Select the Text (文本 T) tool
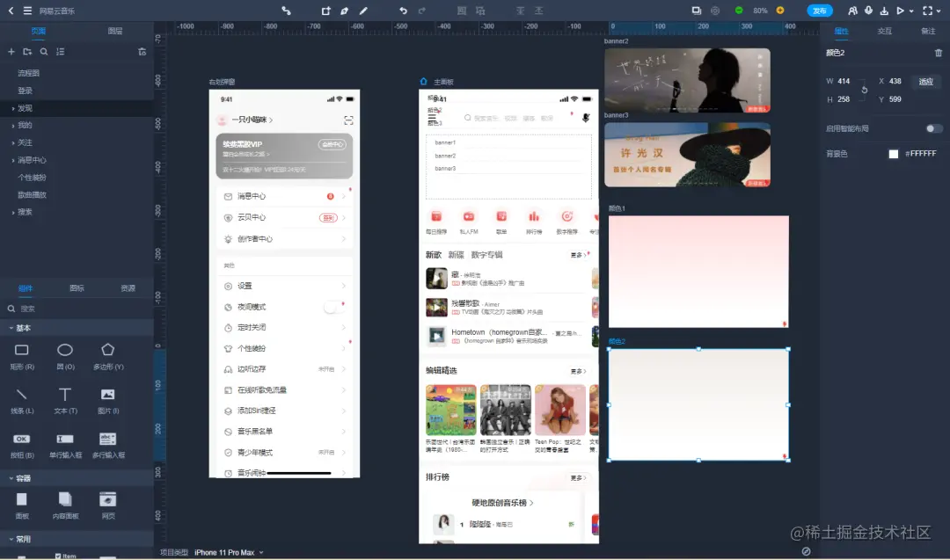This screenshot has height=560, width=950. (64, 397)
